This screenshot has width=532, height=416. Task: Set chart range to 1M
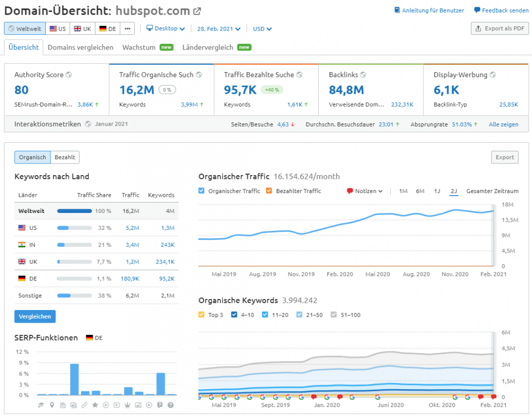pyautogui.click(x=403, y=191)
